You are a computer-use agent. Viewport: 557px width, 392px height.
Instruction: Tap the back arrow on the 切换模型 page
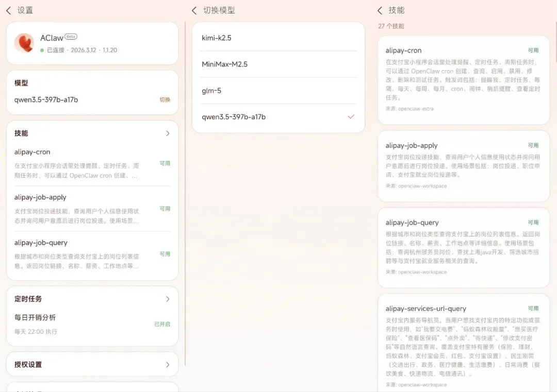coord(193,10)
